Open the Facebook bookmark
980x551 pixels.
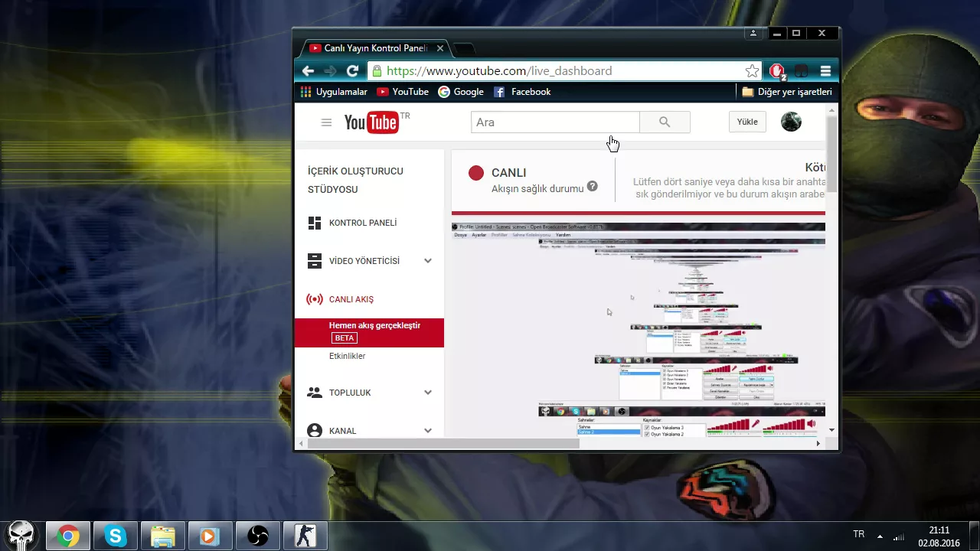coord(522,92)
